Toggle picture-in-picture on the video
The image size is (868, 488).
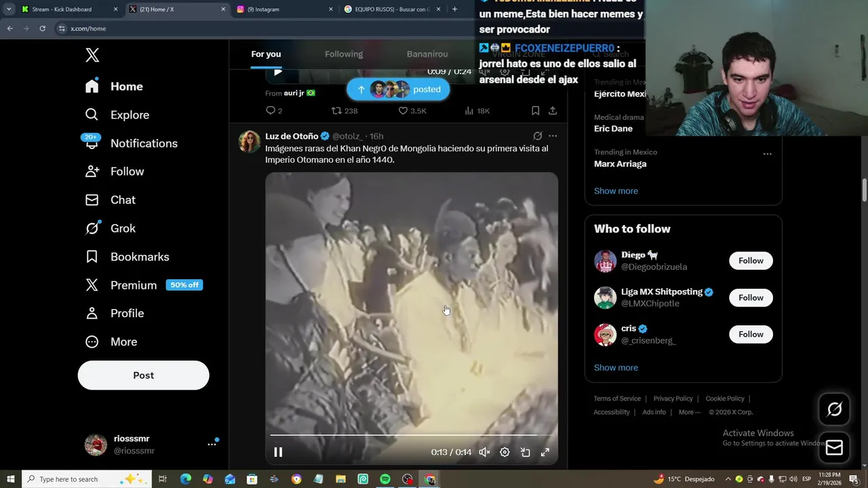525,452
